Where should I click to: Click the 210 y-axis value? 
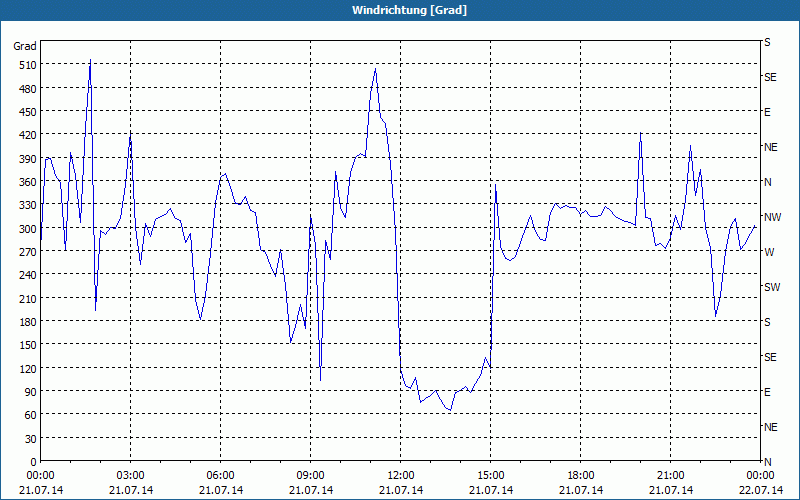[x=28, y=298]
